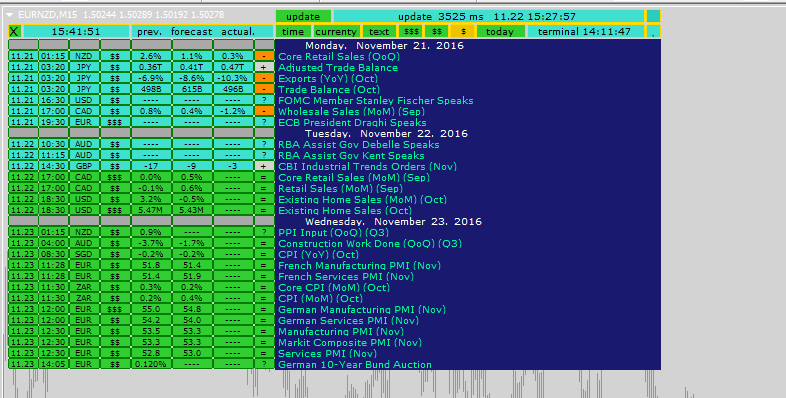Click the equals indicator for Existing Home Sales (Oct)
This screenshot has height=398, width=786.
coord(264,211)
